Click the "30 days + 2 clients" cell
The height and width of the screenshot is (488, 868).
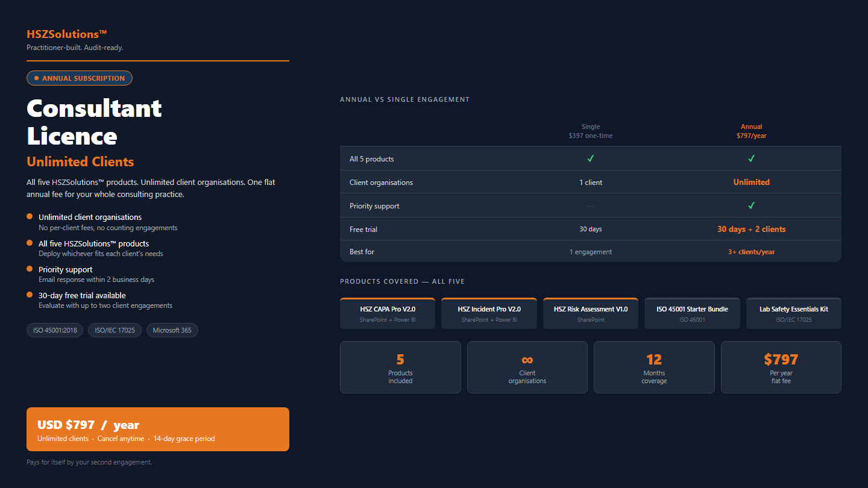751,229
